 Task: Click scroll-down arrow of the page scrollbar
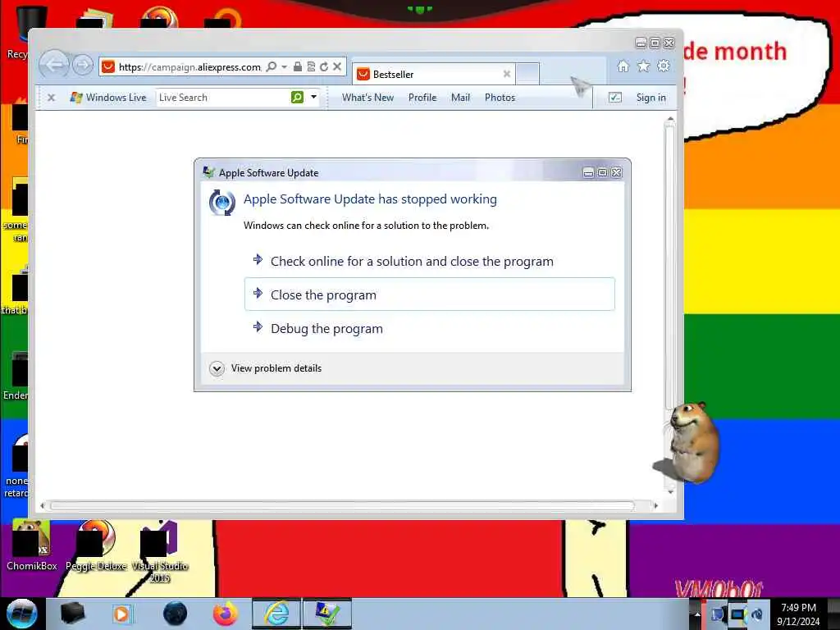click(x=670, y=492)
